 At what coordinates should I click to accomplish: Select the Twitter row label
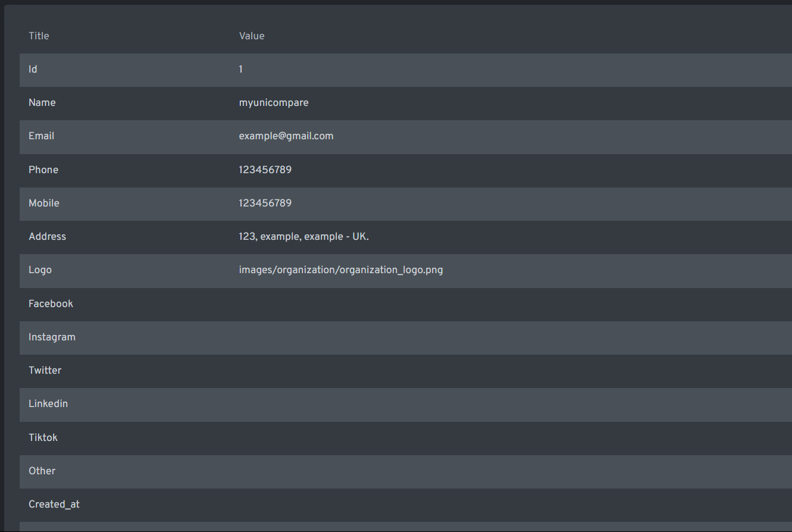click(x=45, y=371)
